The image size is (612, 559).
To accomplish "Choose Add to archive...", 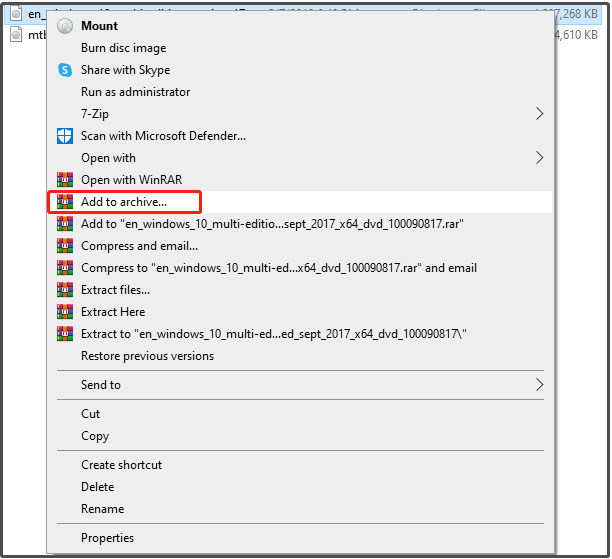I will pos(124,202).
